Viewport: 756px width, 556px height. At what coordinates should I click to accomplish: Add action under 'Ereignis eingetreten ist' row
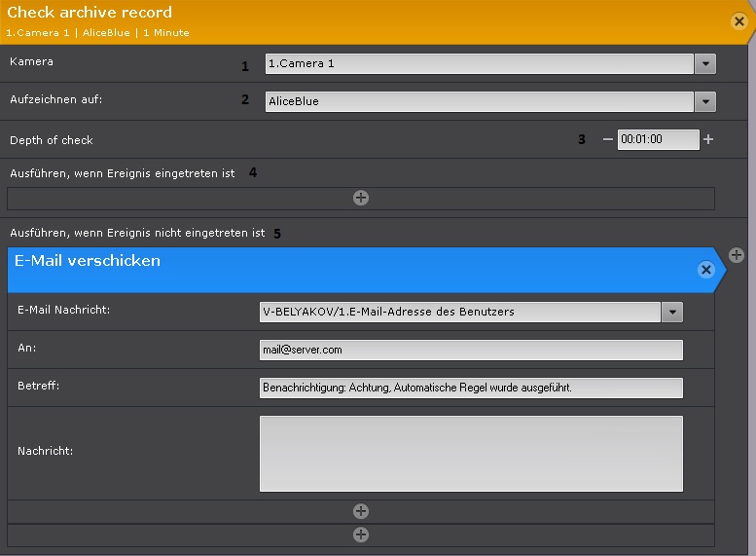[361, 198]
